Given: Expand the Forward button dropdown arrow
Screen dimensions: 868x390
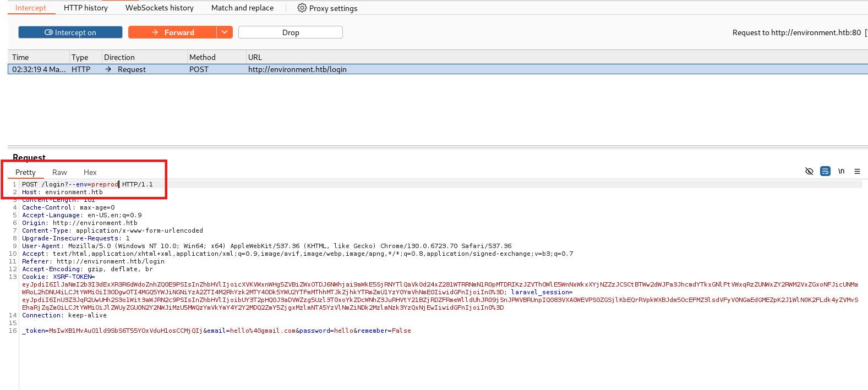Looking at the screenshot, I should [x=225, y=32].
